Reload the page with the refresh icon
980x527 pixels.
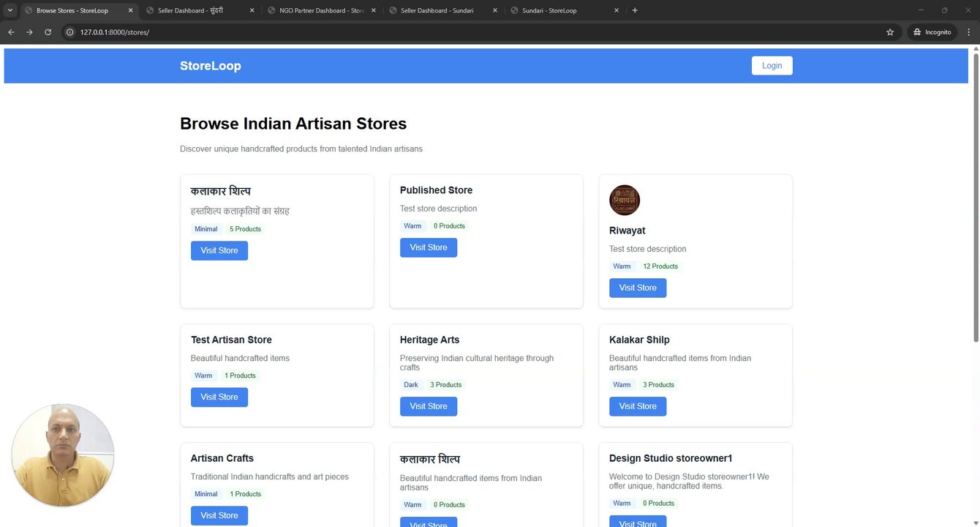(48, 32)
